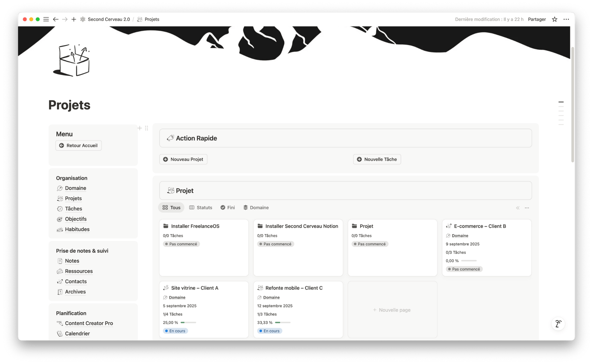This screenshot has width=593, height=364.
Task: Click the Projet section heading
Action: coord(185,191)
